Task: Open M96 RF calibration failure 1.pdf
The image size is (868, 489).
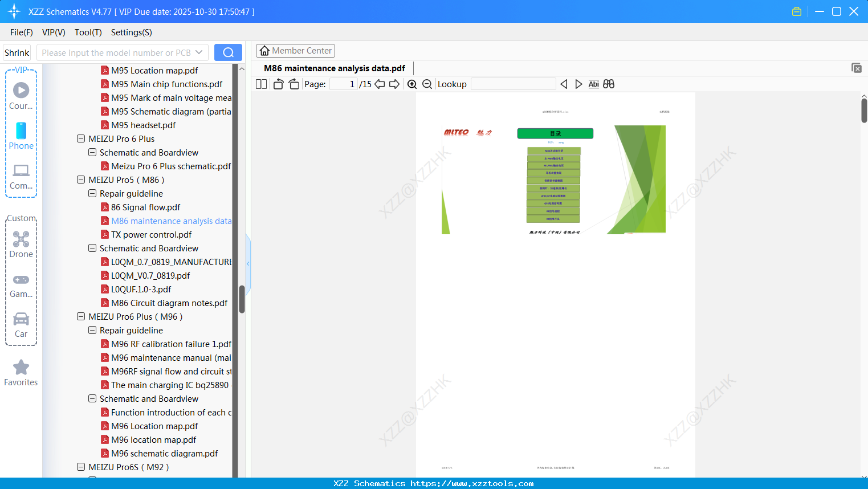Action: (171, 344)
